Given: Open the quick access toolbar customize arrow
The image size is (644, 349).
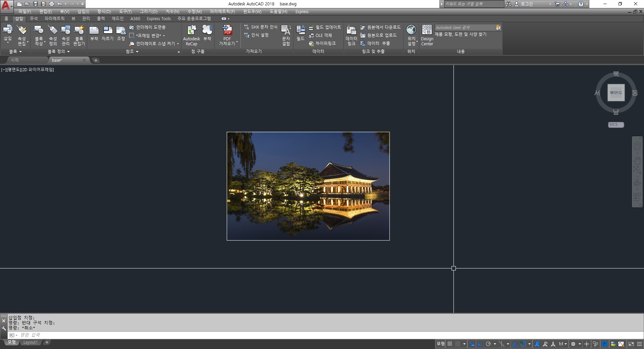Looking at the screenshot, I should click(x=82, y=4).
